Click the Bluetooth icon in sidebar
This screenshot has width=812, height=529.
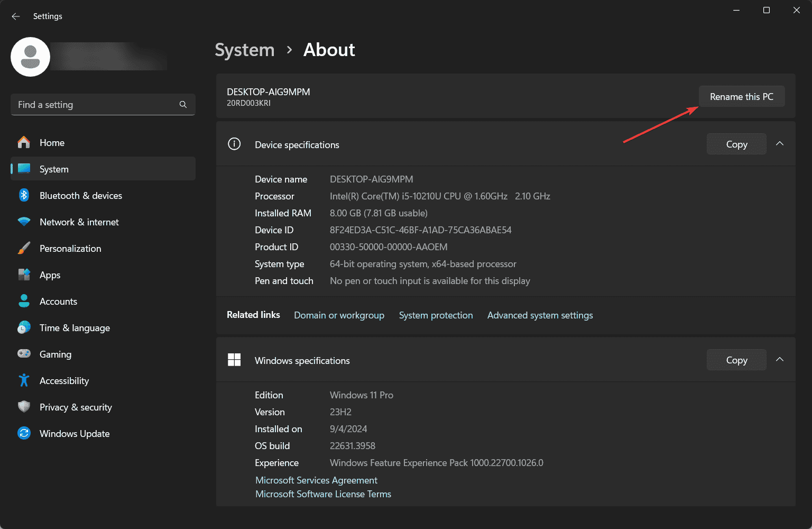click(x=24, y=195)
